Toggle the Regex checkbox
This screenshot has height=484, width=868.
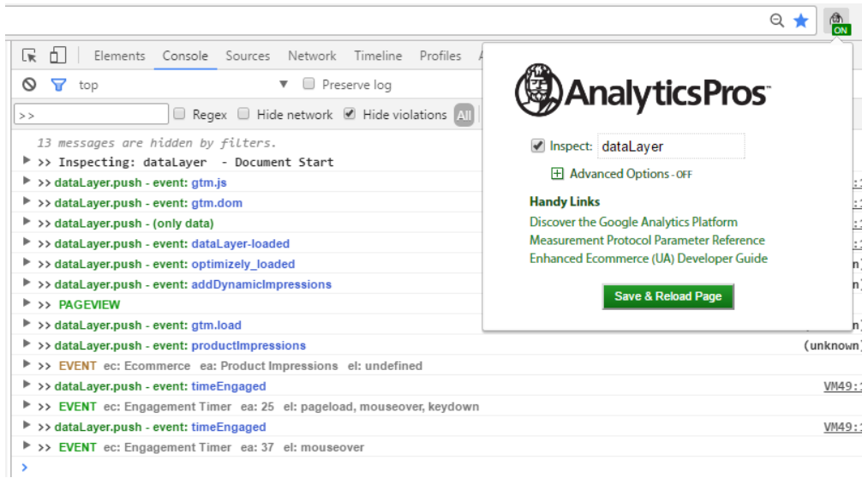click(180, 114)
